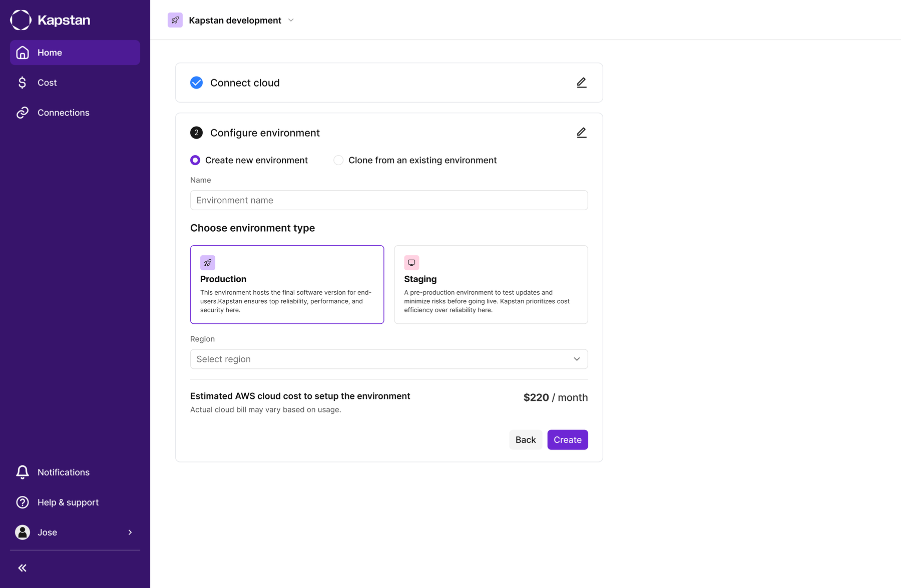Click the Actual cloud bill may vary note

tap(266, 410)
